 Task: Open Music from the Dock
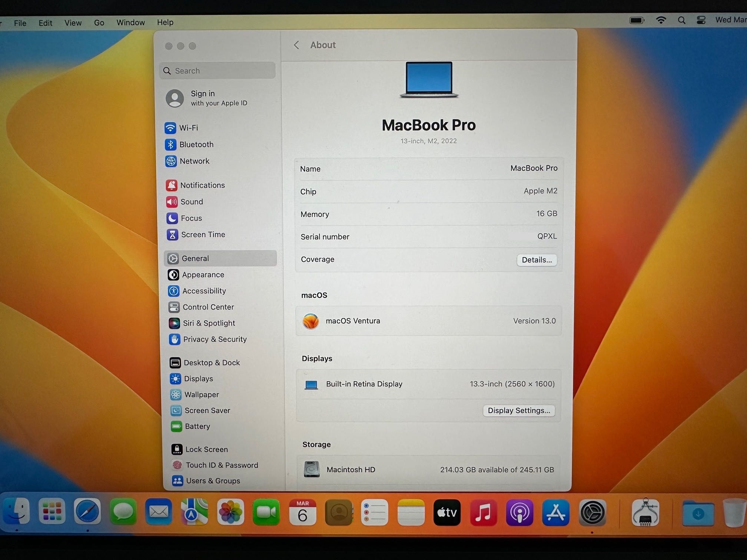click(483, 512)
